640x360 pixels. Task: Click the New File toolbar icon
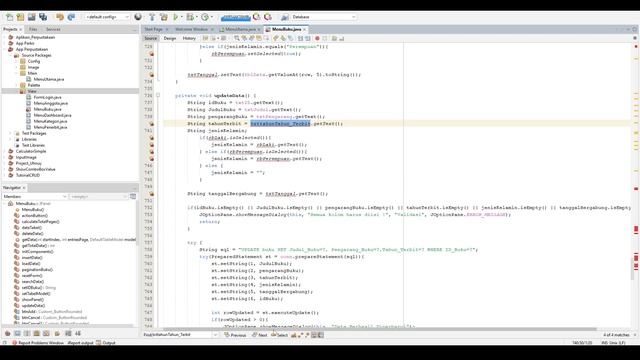(9, 17)
